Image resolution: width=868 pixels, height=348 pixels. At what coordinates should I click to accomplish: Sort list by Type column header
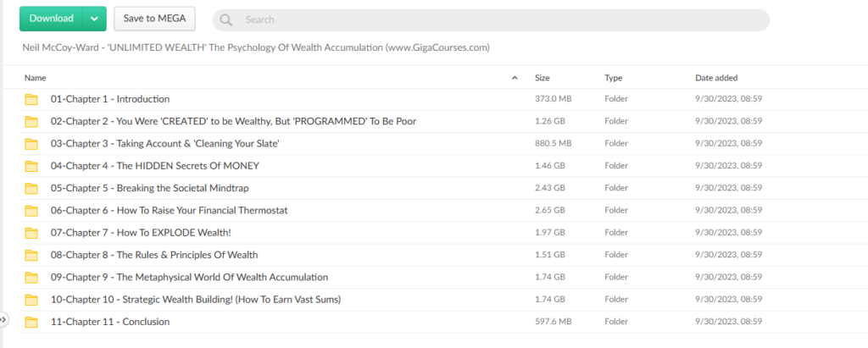tap(613, 78)
